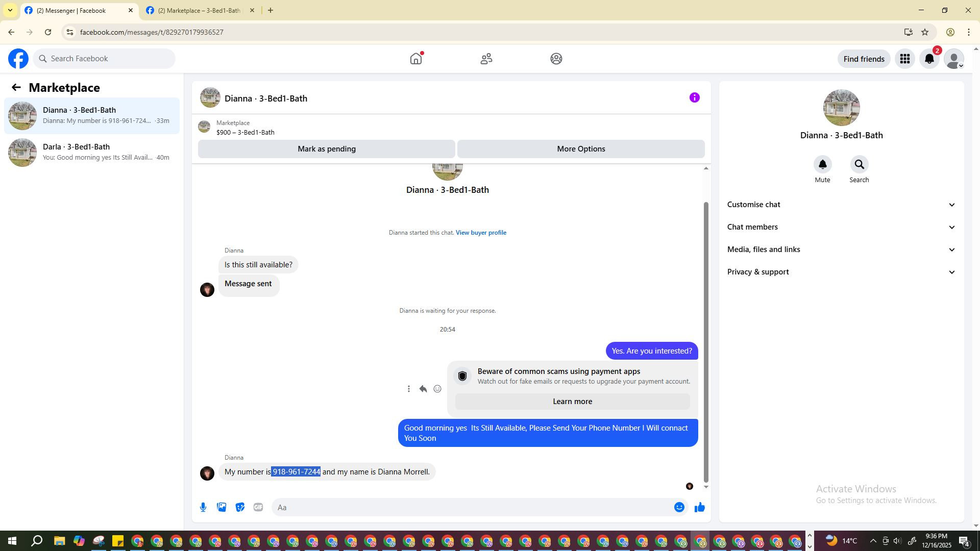
Task: Open the Sticky Notes taskbar icon
Action: tap(118, 541)
